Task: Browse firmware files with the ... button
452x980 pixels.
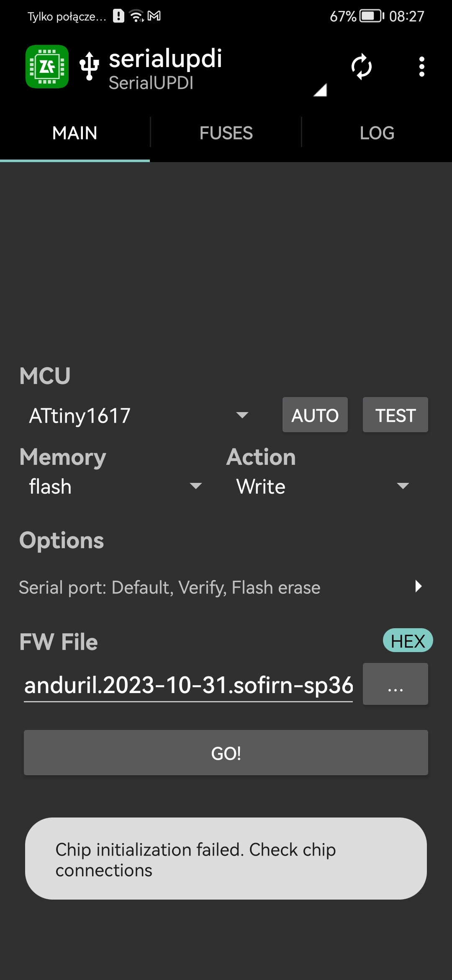Action: [395, 684]
